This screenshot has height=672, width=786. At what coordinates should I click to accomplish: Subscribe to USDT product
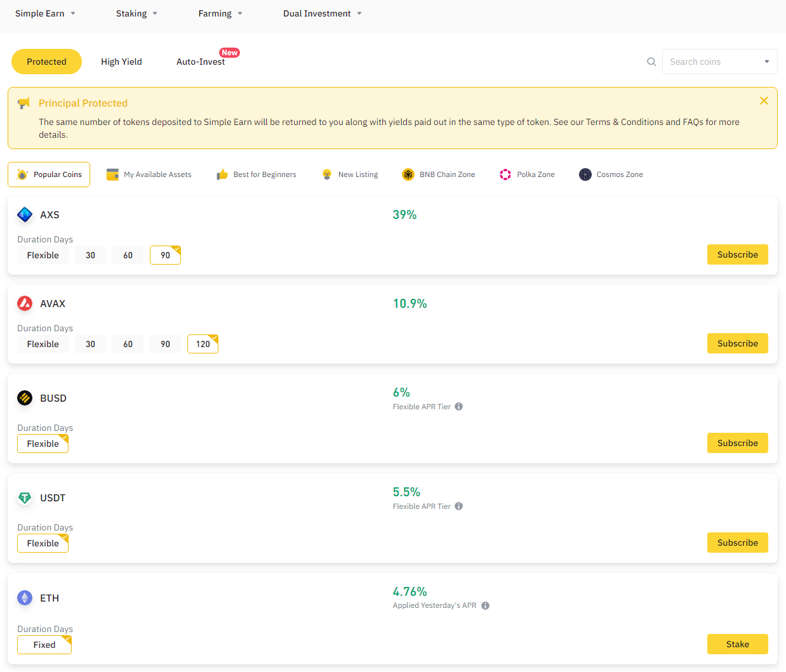[x=738, y=543]
